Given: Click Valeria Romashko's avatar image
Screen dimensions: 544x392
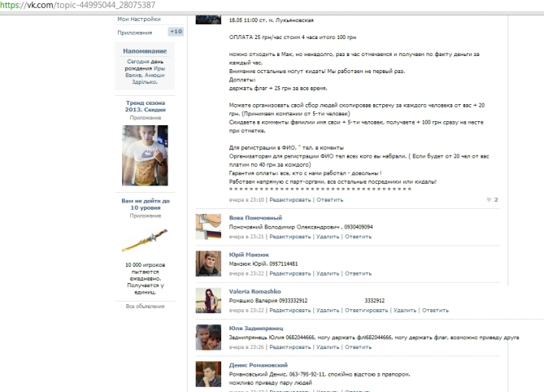Looking at the screenshot, I should pyautogui.click(x=208, y=300).
